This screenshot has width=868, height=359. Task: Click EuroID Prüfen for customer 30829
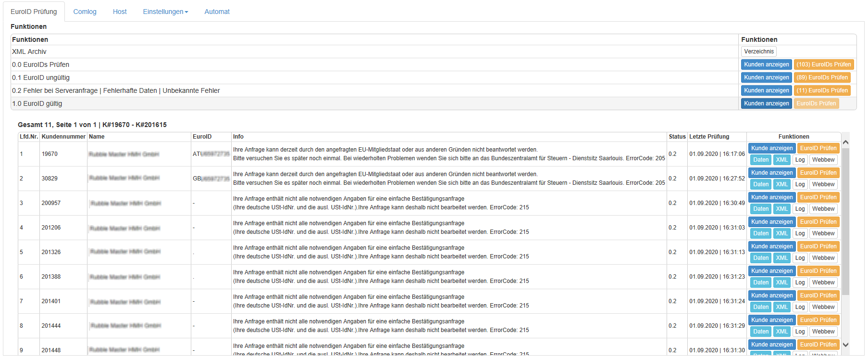point(818,173)
